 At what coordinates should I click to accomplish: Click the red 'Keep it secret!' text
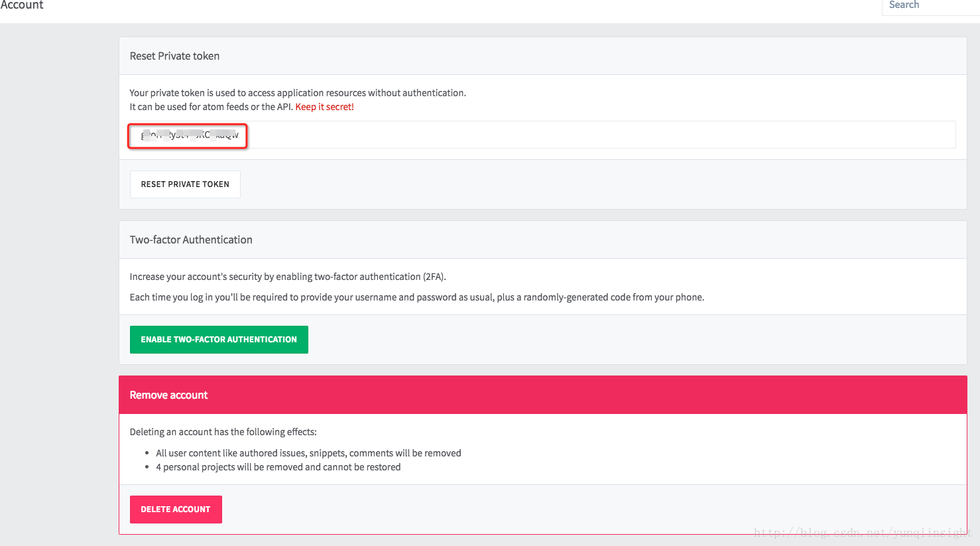(324, 107)
